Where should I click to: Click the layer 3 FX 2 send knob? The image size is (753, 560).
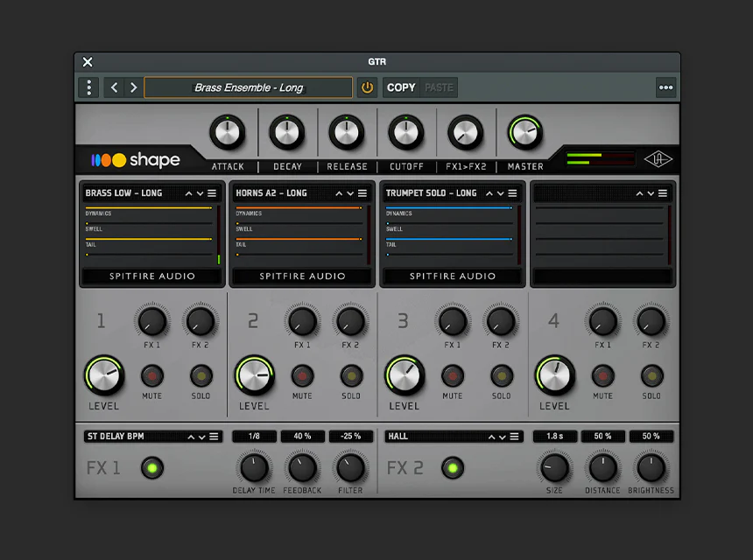(x=501, y=321)
